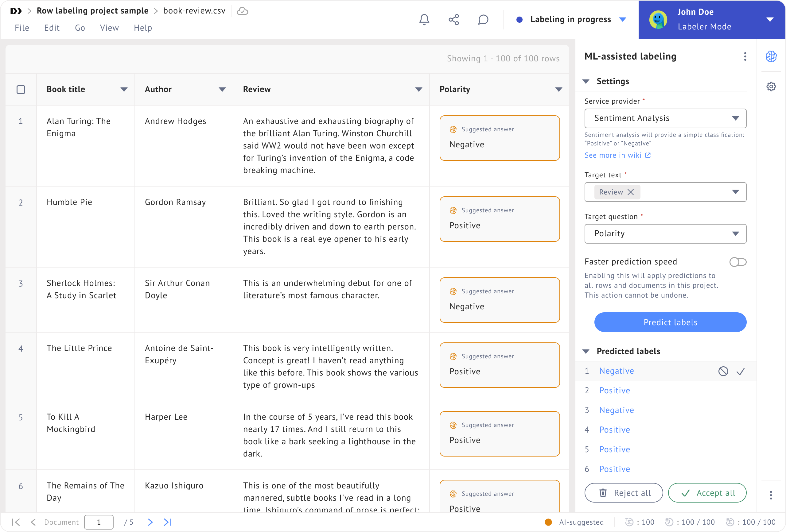
Task: Open the comments speech bubble icon
Action: tap(483, 20)
